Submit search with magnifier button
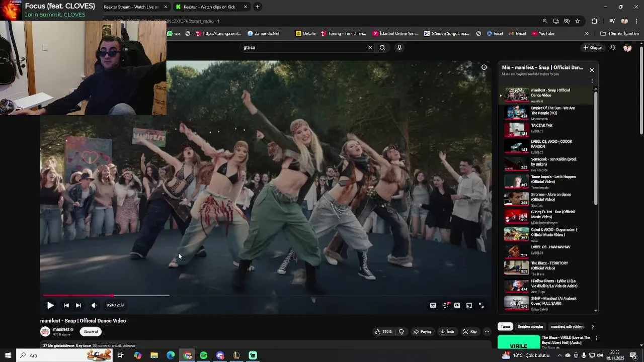This screenshot has height=362, width=644. tap(382, 48)
